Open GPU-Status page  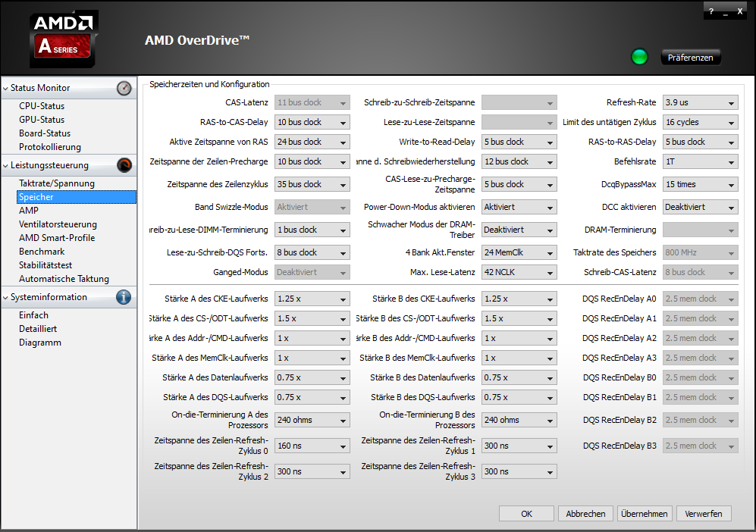[x=42, y=120]
